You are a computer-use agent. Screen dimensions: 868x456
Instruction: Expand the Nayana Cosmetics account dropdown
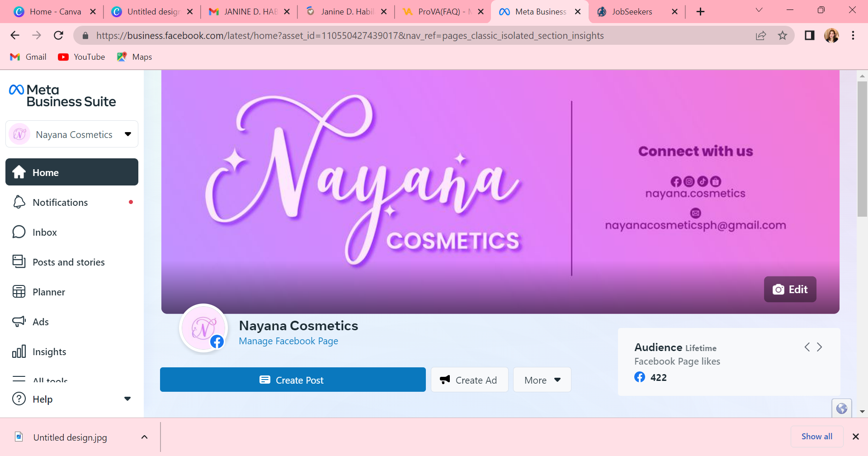(128, 134)
